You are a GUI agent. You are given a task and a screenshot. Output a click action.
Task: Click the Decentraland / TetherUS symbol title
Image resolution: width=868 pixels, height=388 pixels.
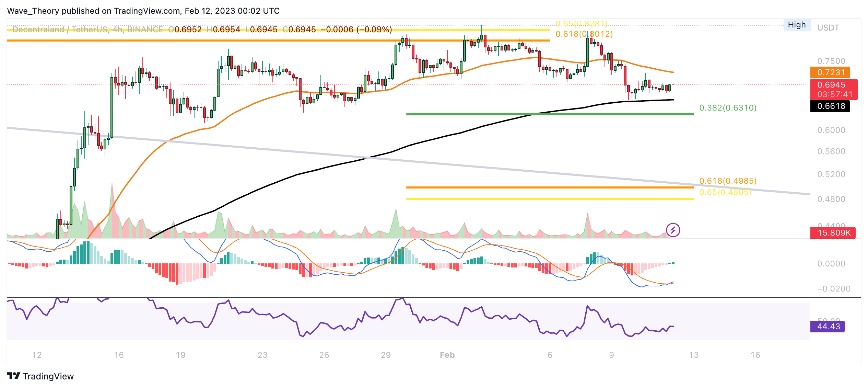(60, 30)
